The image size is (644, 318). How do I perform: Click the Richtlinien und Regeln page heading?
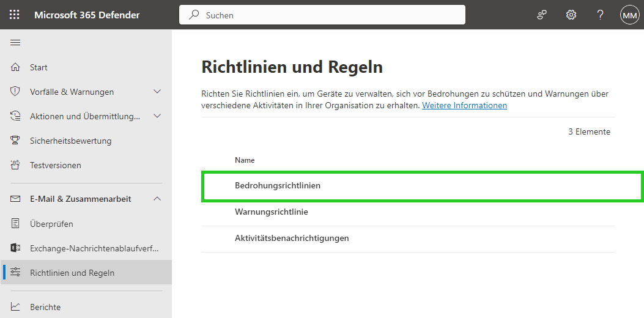tap(292, 67)
